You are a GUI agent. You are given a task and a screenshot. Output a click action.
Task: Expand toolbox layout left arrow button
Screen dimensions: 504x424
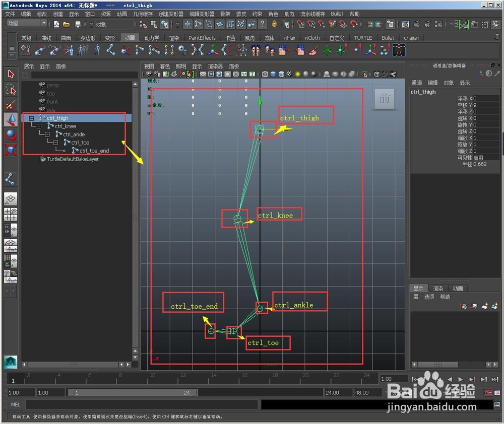pos(7,291)
